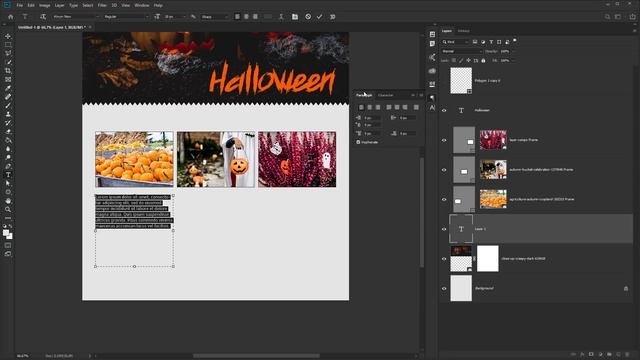Center text in options bar

246,17
